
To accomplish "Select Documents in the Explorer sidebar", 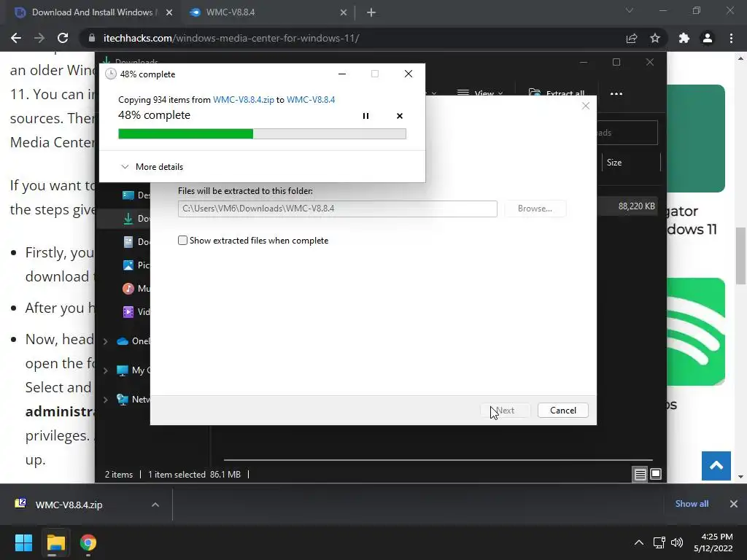I will coord(136,242).
